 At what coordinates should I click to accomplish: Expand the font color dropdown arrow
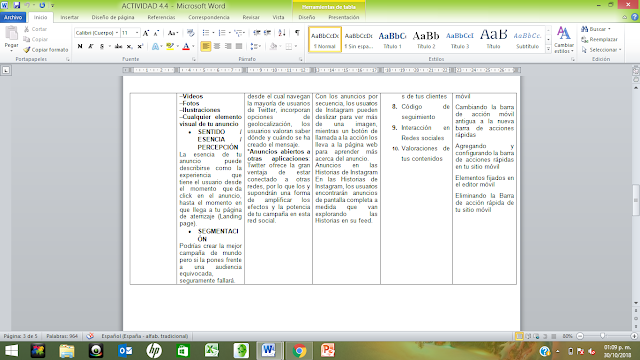click(x=193, y=47)
